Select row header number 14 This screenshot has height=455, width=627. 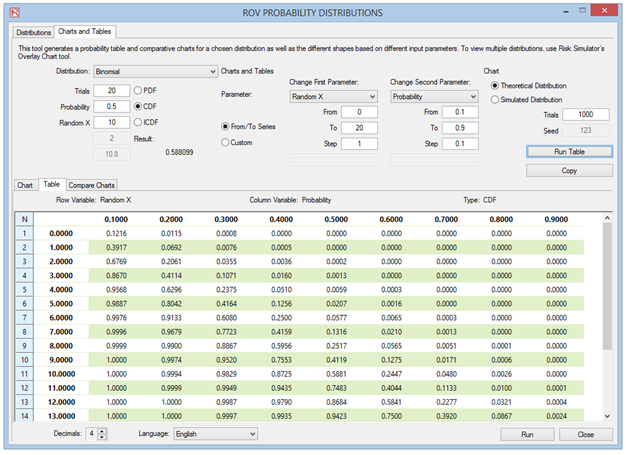coord(24,416)
